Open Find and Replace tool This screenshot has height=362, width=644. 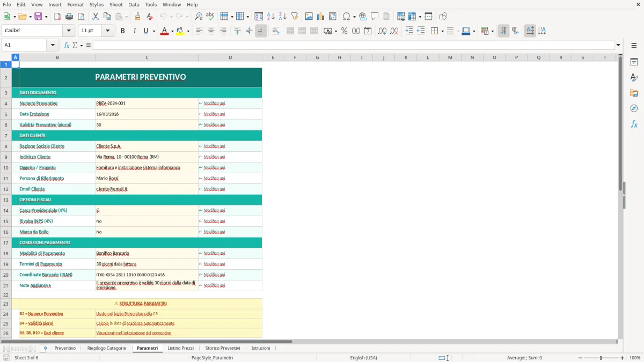point(199,17)
